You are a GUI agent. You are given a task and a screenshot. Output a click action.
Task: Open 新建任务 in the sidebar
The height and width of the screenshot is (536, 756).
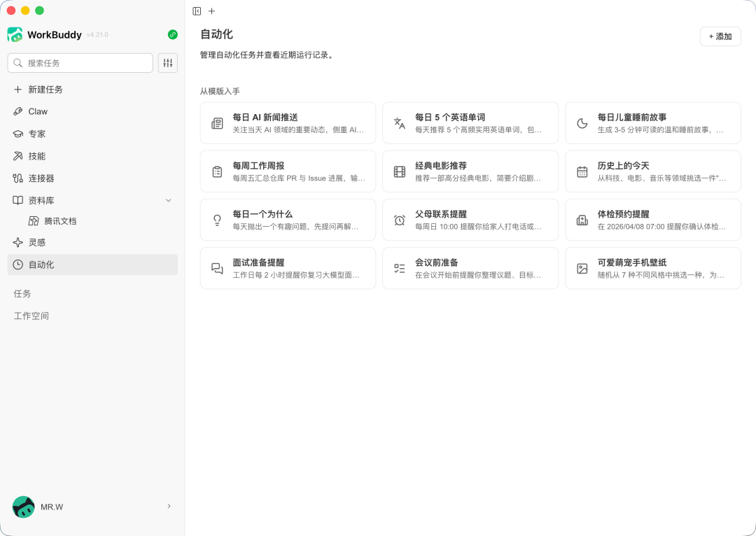pos(92,90)
